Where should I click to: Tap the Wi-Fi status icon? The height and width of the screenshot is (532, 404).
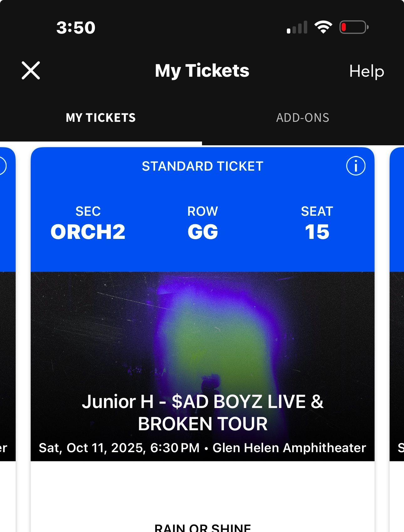(323, 27)
